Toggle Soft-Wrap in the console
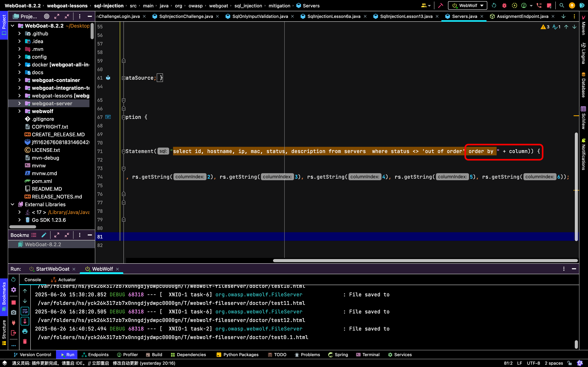 25,311
